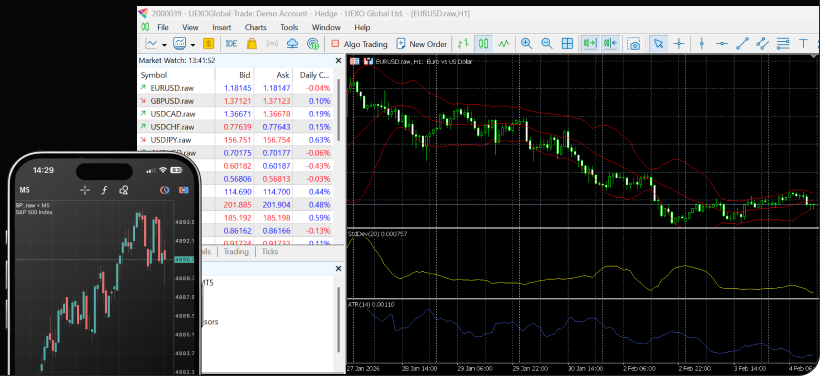Select the text T tool

[x=803, y=44]
